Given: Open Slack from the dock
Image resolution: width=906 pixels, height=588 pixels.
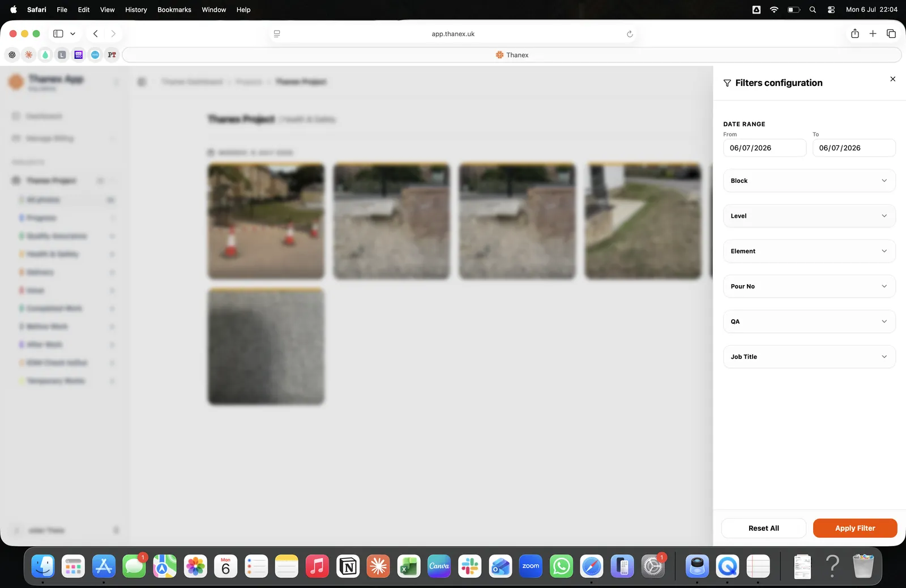Looking at the screenshot, I should pyautogui.click(x=470, y=566).
